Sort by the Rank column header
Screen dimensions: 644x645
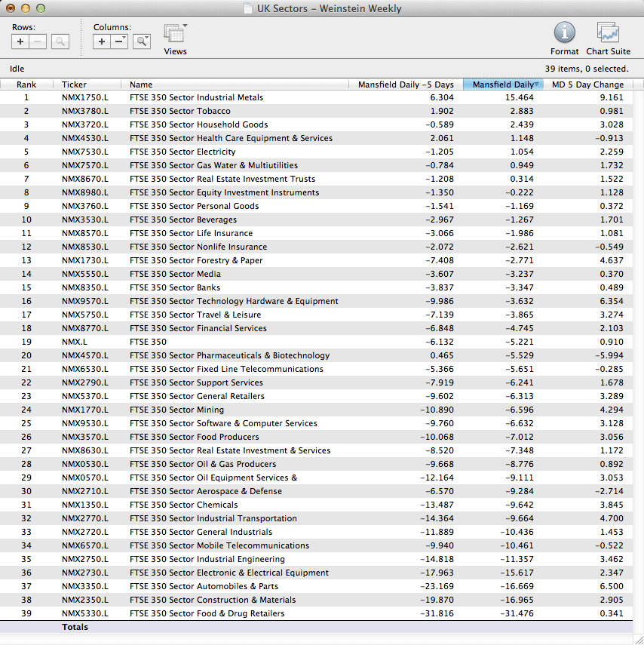tap(26, 84)
